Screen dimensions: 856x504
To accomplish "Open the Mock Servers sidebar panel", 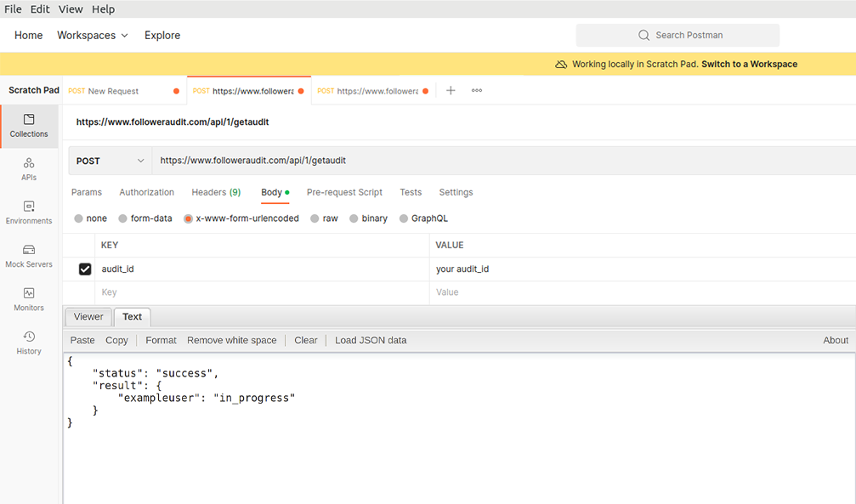I will click(x=29, y=256).
